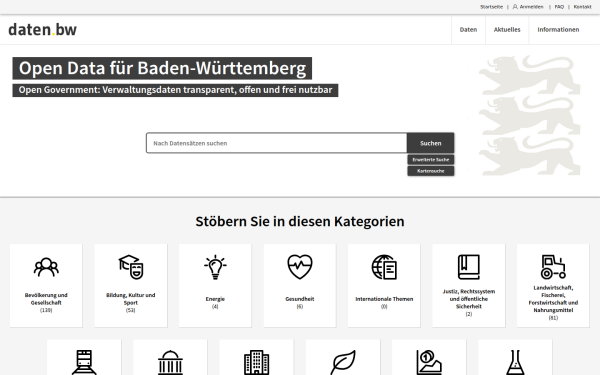This screenshot has width=600, height=375.
Task: Select the Bildung, Kultur und Sport graduation-cap icon
Action: pyautogui.click(x=130, y=267)
